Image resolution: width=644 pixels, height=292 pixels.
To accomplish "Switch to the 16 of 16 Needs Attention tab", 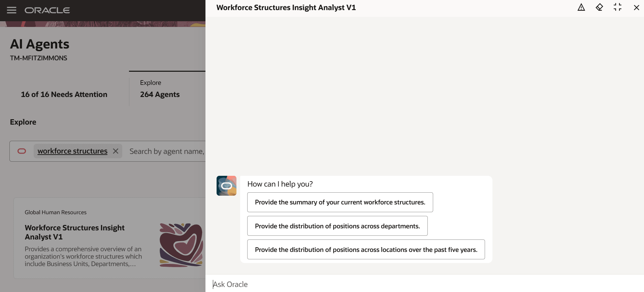I will click(x=64, y=94).
